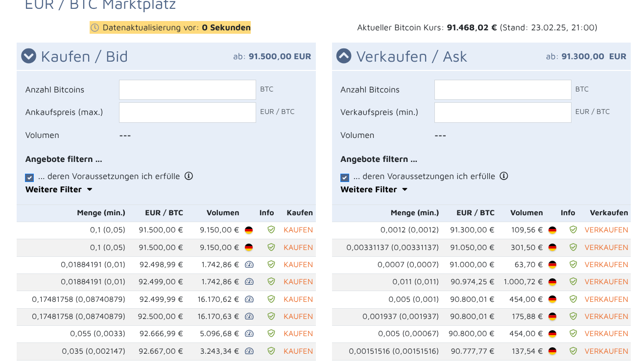Uncheck 'deren Voraussetzungen ich erfülle' in Kaufen panel
The height and width of the screenshot is (363, 644).
[x=29, y=177]
